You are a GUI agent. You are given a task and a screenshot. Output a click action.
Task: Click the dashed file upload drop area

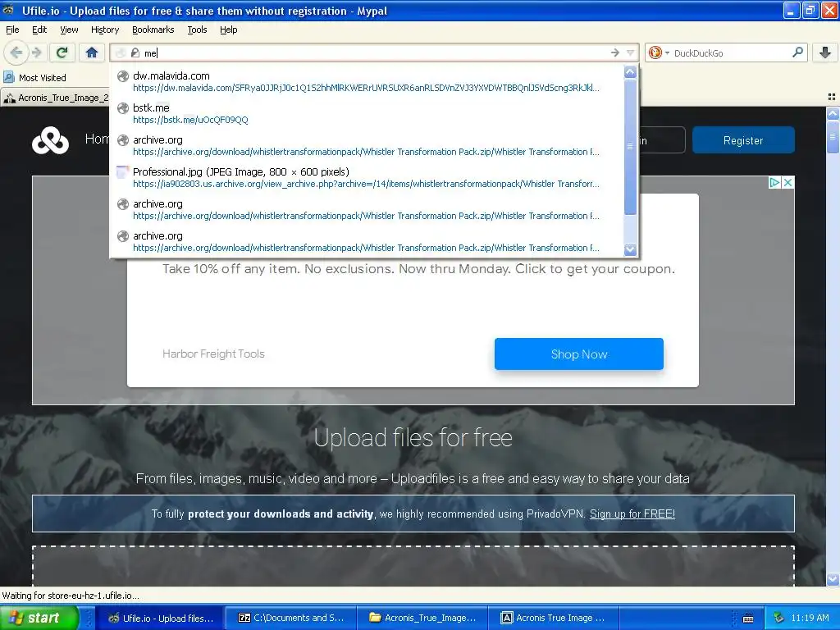tap(413, 566)
